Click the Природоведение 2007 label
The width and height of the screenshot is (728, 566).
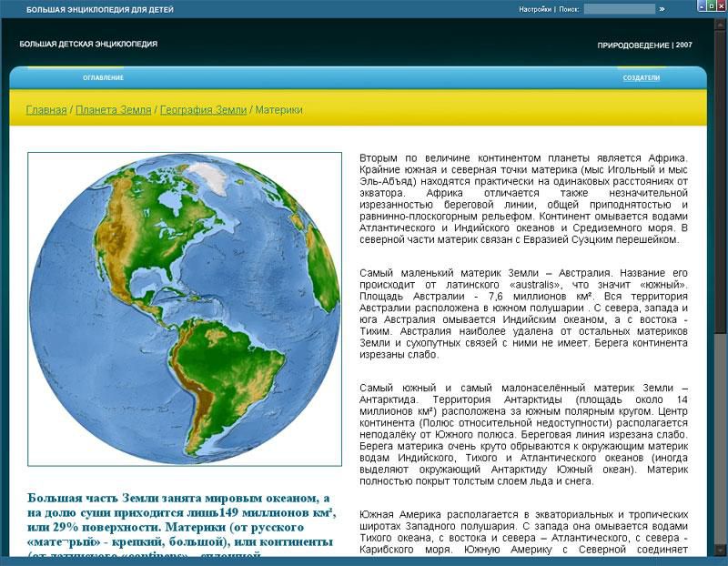click(x=644, y=45)
